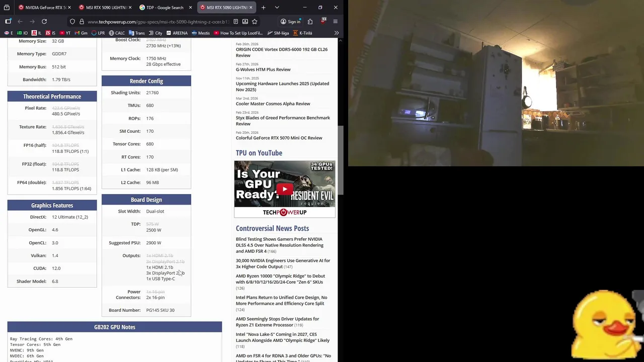The width and height of the screenshot is (644, 362).
Task: Click the page vertical scrollbar thumb
Action: pos(340,160)
